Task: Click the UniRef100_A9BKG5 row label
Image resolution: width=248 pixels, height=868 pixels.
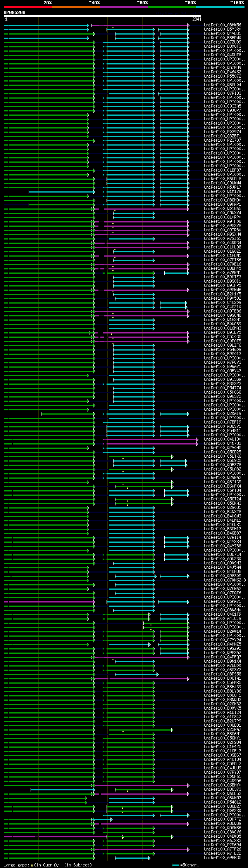Action: coord(222,858)
